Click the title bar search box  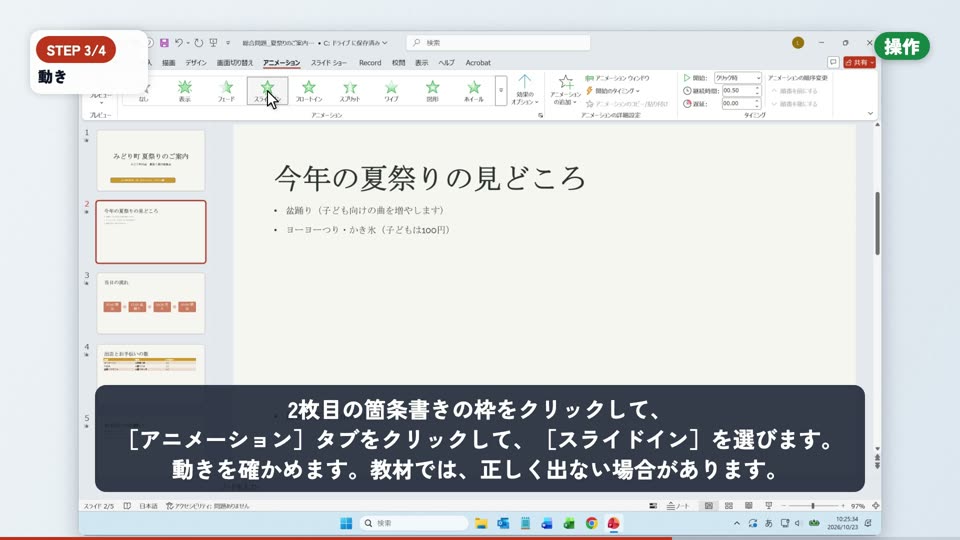click(x=498, y=43)
